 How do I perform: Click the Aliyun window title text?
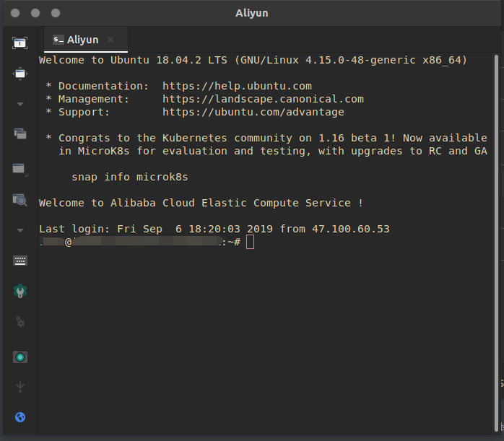pyautogui.click(x=252, y=13)
